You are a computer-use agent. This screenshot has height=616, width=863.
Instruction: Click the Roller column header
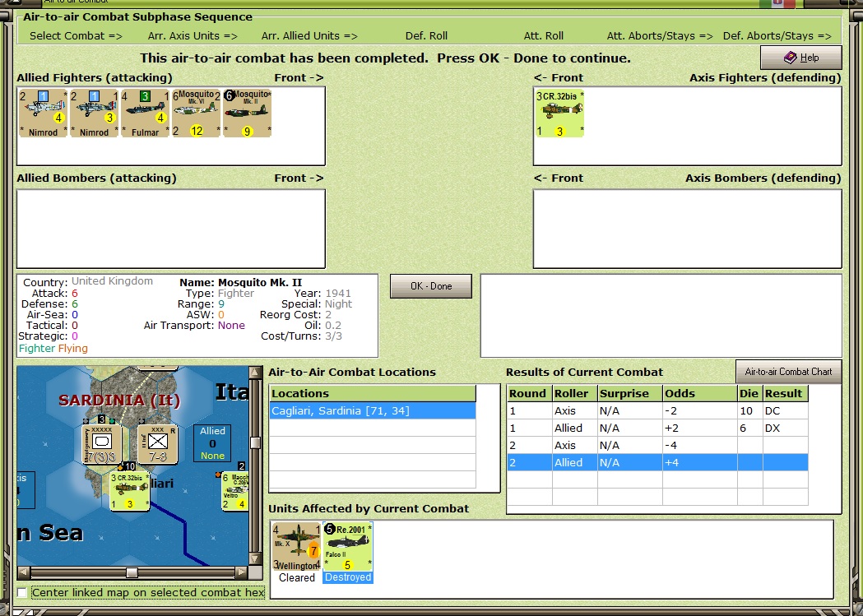pos(575,393)
